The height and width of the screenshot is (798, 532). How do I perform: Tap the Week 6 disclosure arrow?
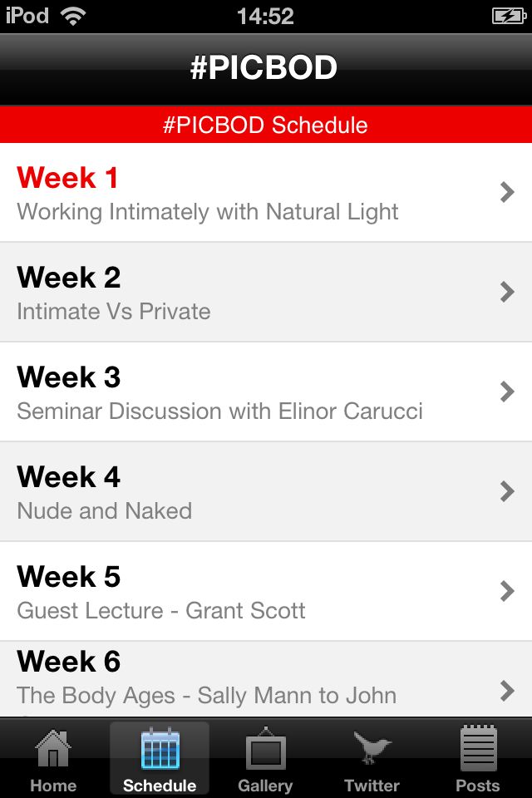pos(507,691)
